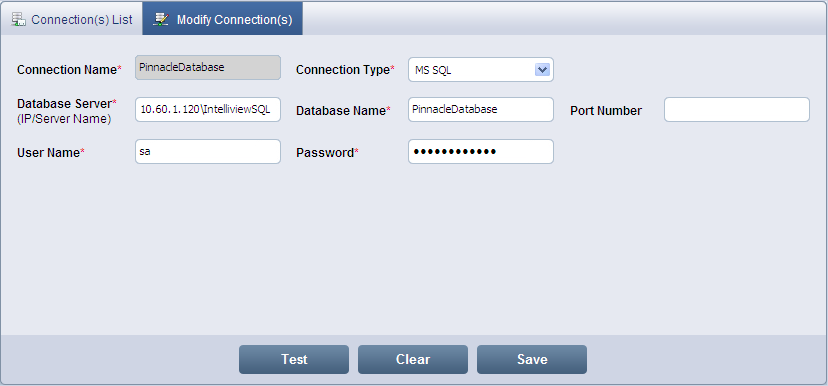Select the Database Name text box
Viewport: 828px width, 386px height.
pos(481,109)
